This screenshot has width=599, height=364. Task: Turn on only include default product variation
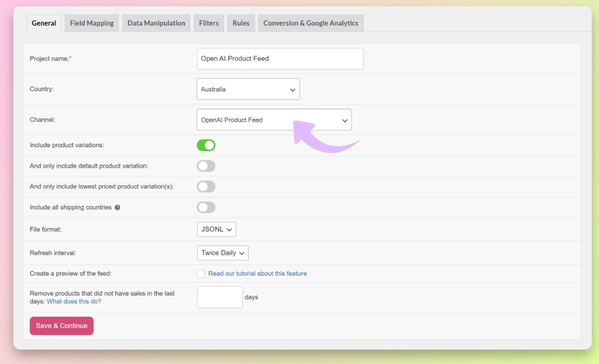pyautogui.click(x=206, y=166)
